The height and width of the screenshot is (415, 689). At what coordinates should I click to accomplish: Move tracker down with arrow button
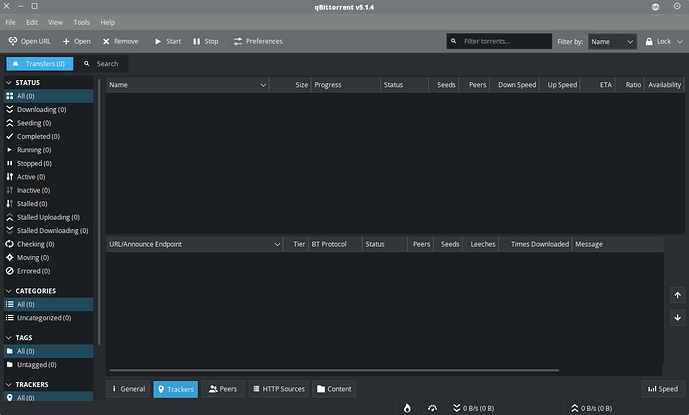[x=677, y=317]
